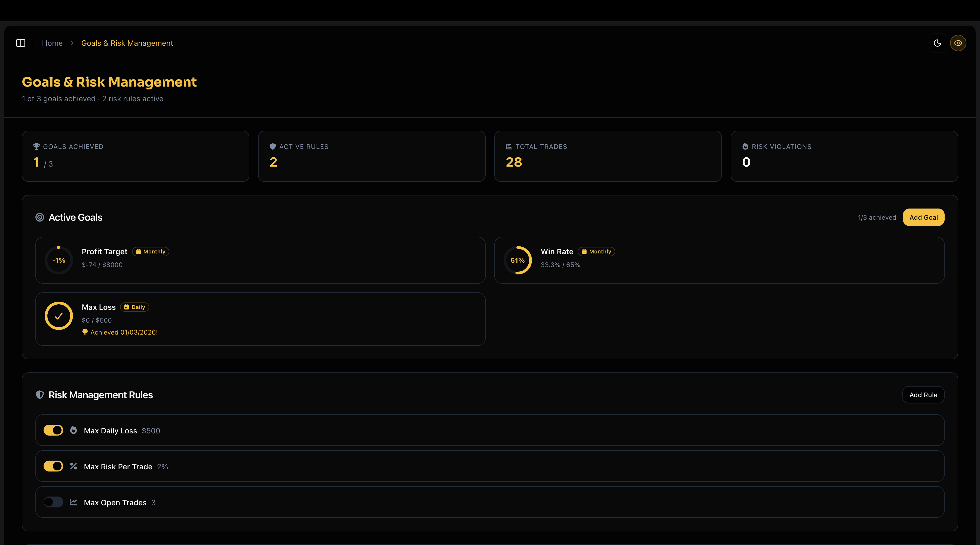Switch theme with the moon icon

pyautogui.click(x=937, y=43)
